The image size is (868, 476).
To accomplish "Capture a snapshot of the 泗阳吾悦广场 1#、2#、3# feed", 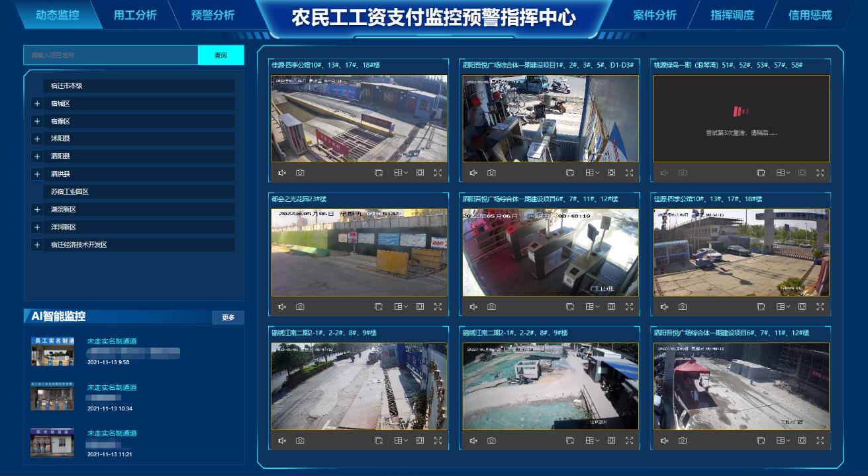I will 491,173.
